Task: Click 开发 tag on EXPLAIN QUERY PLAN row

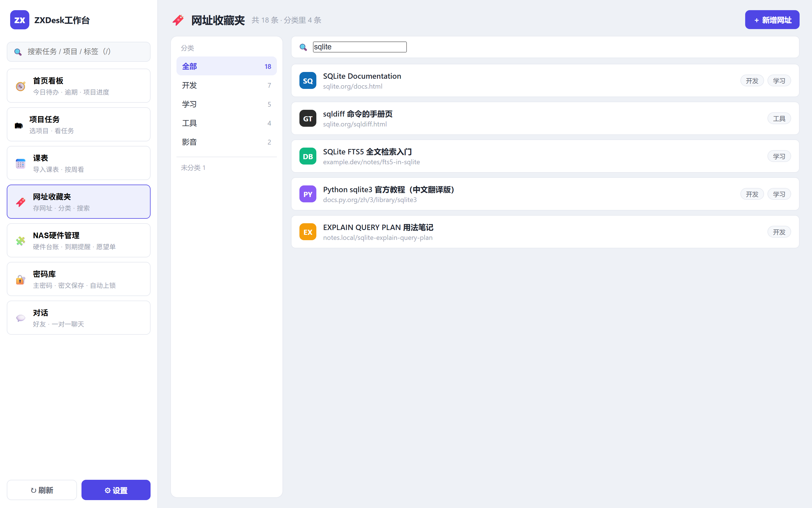Action: pyautogui.click(x=779, y=232)
